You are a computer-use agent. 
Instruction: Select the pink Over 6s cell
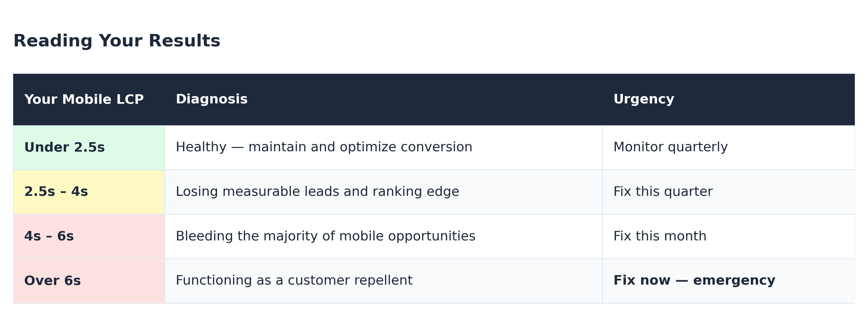[x=89, y=281]
